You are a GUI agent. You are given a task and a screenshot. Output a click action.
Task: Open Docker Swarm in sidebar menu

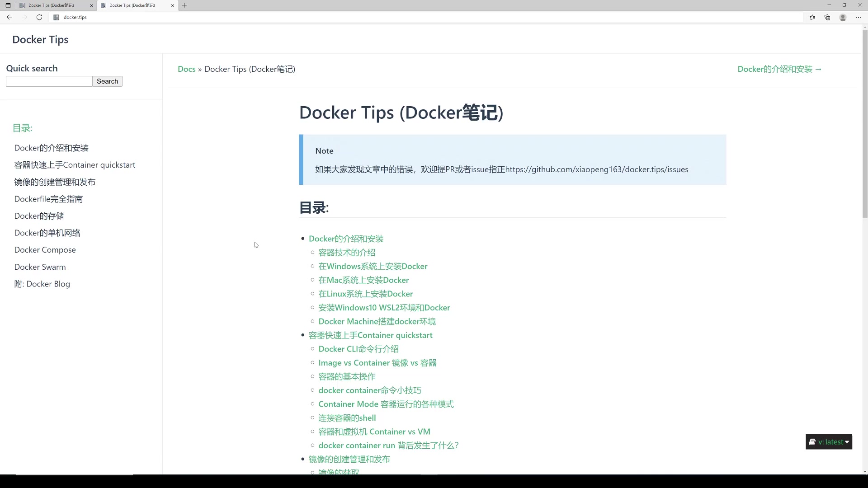click(40, 267)
